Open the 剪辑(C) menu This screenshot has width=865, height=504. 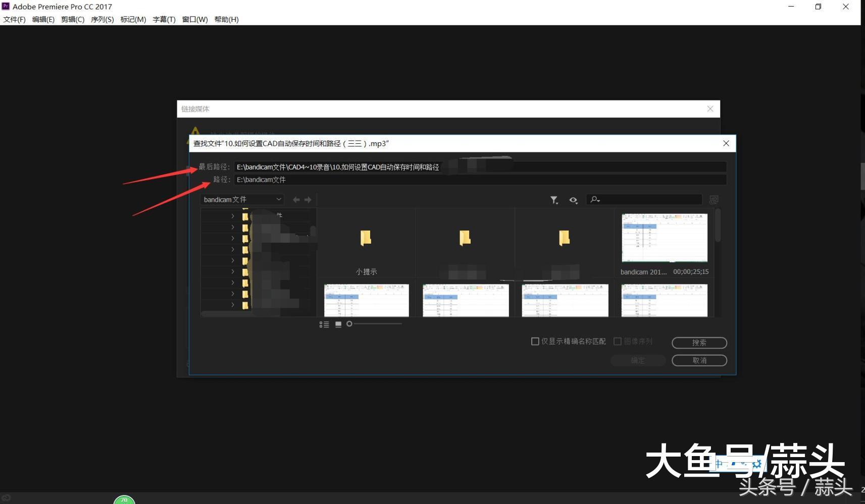pos(73,19)
